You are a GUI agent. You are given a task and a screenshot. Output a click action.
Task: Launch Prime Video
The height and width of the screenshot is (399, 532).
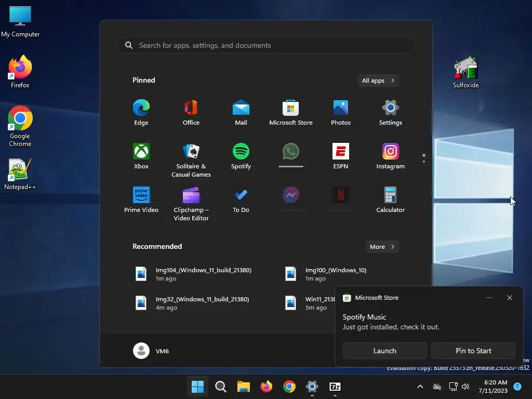point(141,200)
